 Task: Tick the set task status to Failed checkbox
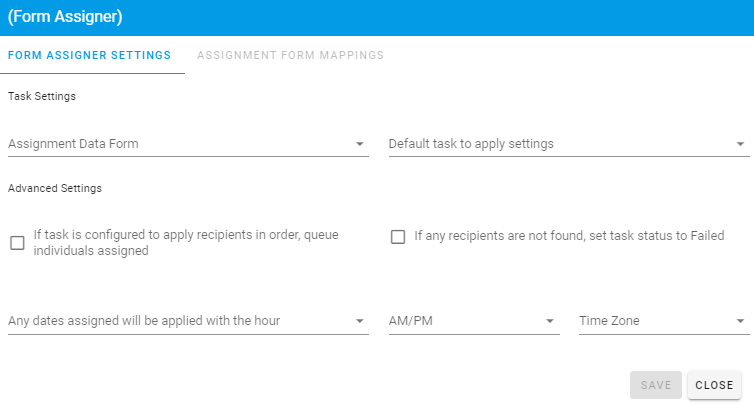pos(398,237)
